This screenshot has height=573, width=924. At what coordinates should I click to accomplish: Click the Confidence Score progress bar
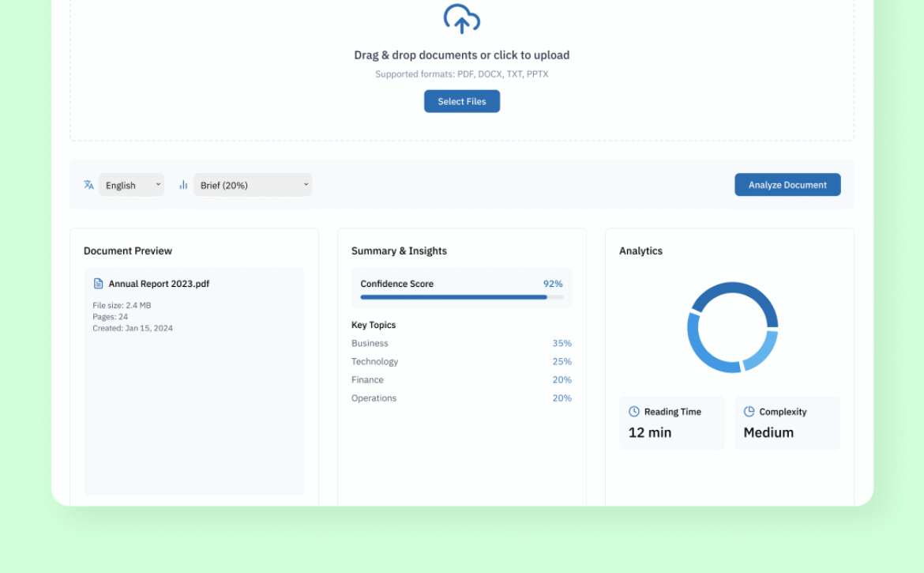coord(461,297)
